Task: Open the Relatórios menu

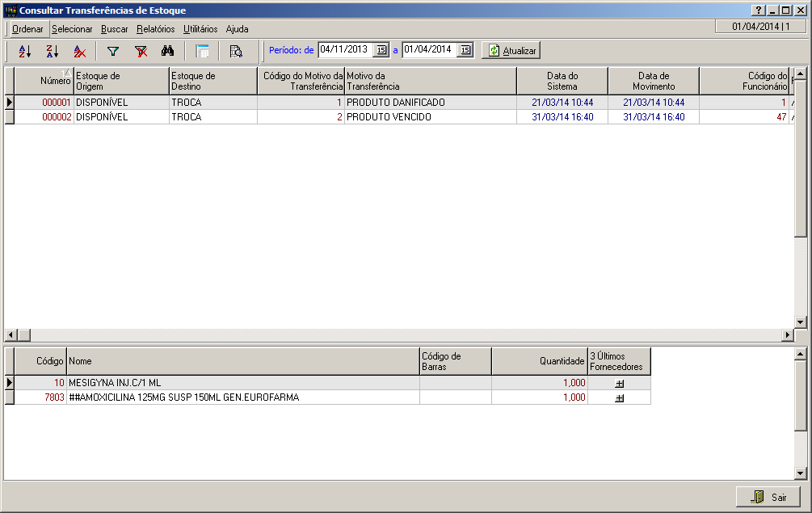Action: coord(156,29)
